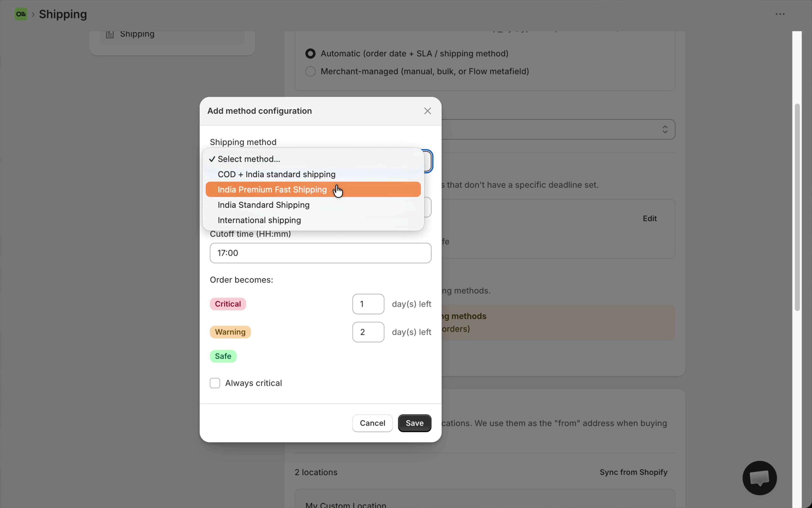Choose COD + India standard shipping
This screenshot has height=508, width=812.
(x=313, y=174)
